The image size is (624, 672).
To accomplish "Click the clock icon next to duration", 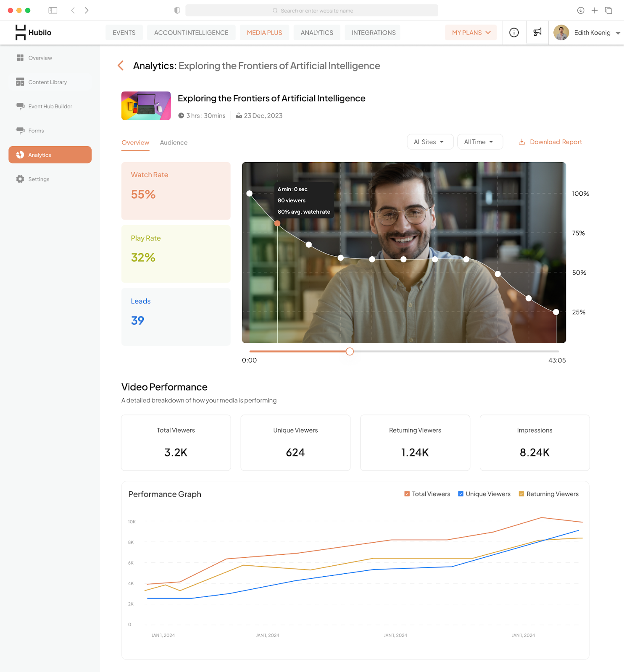I will (181, 115).
